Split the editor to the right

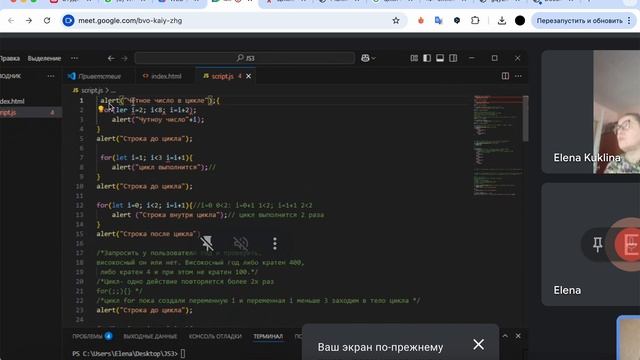click(505, 76)
